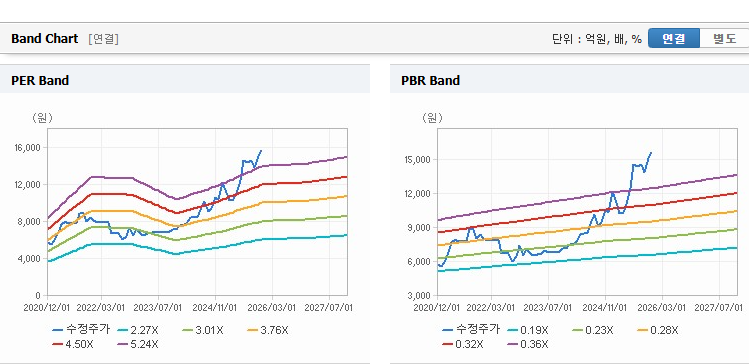Switch to the 연결 tab
The height and width of the screenshot is (364, 749).
[674, 39]
